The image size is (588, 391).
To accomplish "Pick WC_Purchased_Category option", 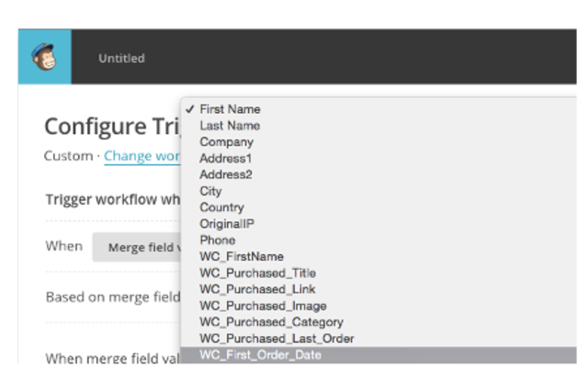I will 379,322.
